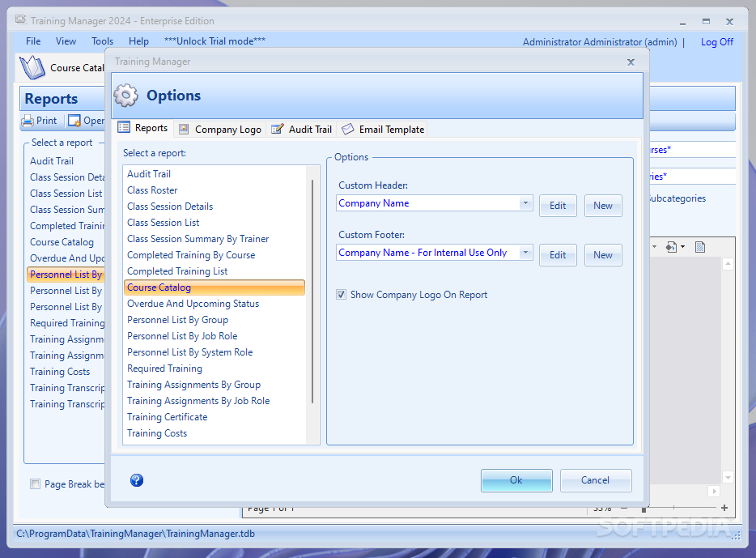The image size is (756, 558).
Task: Select Training Certificate report
Action: [214, 417]
